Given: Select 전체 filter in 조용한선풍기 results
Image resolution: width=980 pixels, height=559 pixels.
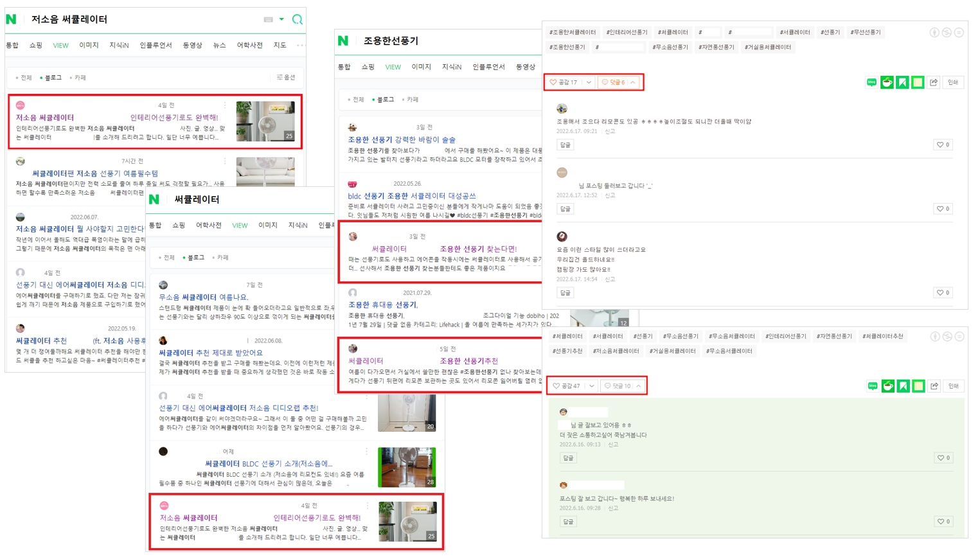Looking at the screenshot, I should click(356, 100).
